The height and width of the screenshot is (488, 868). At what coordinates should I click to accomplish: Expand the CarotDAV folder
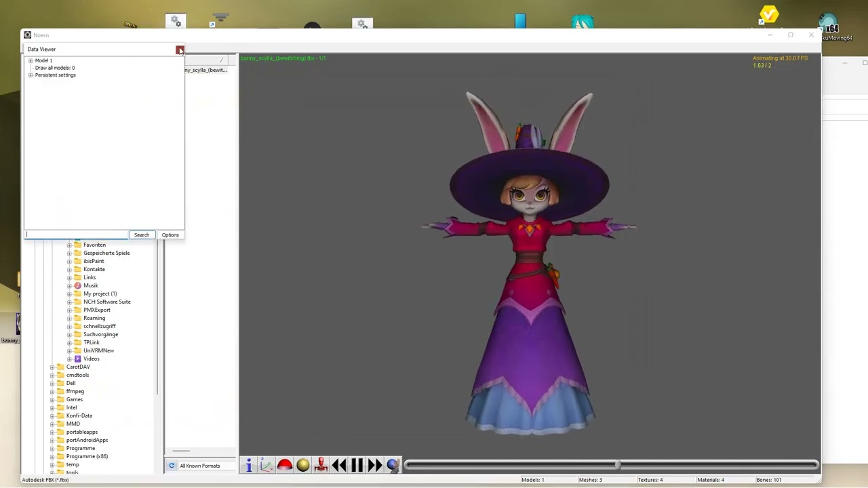tap(52, 367)
